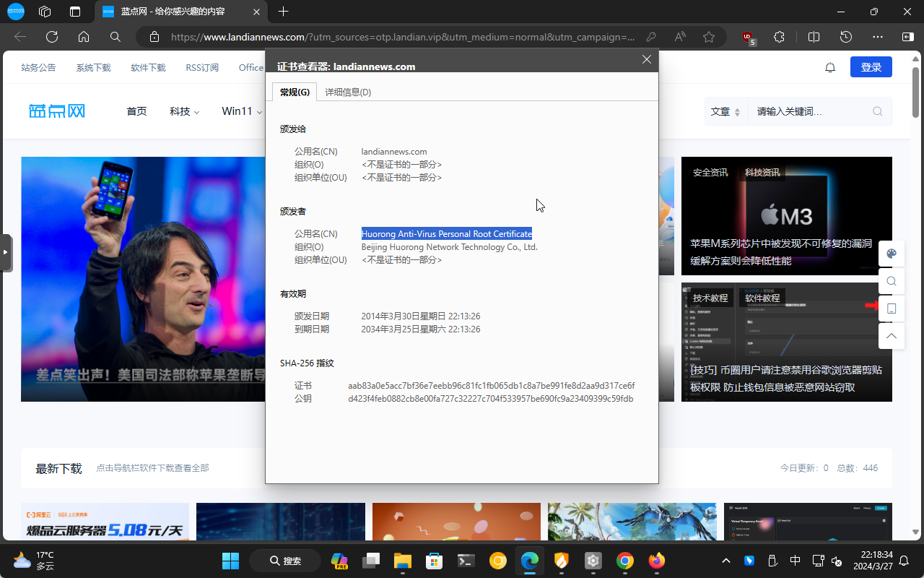This screenshot has height=578, width=924.
Task: Click the address bar search icon
Action: pos(115,37)
